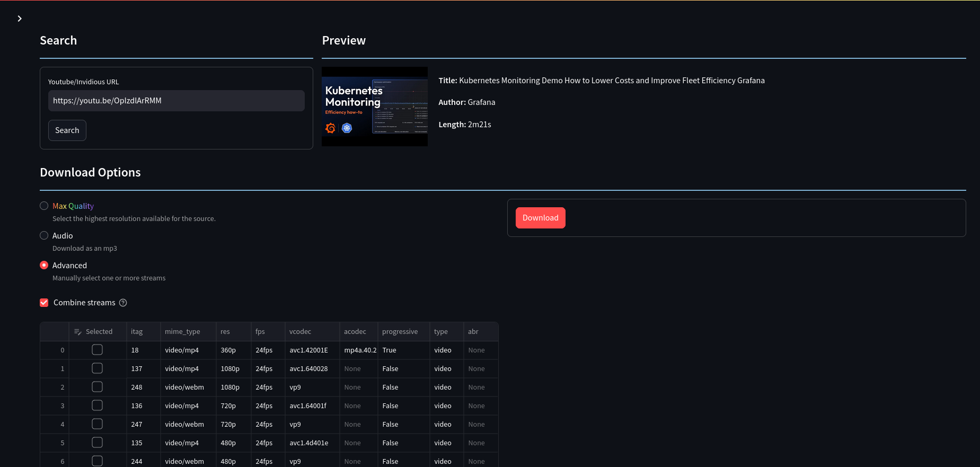Screen dimensions: 980x467
Task: Choose the Audio mp3 download option
Action: [44, 235]
